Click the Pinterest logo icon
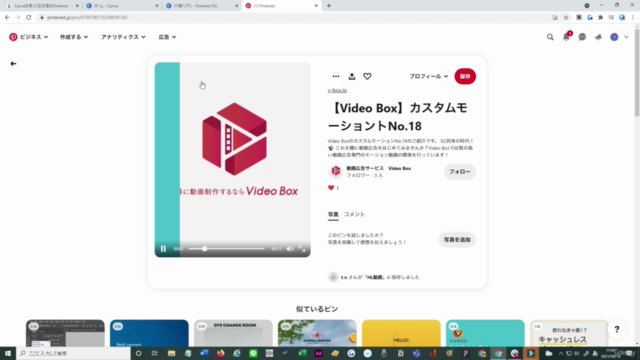The image size is (640, 360). tap(13, 37)
